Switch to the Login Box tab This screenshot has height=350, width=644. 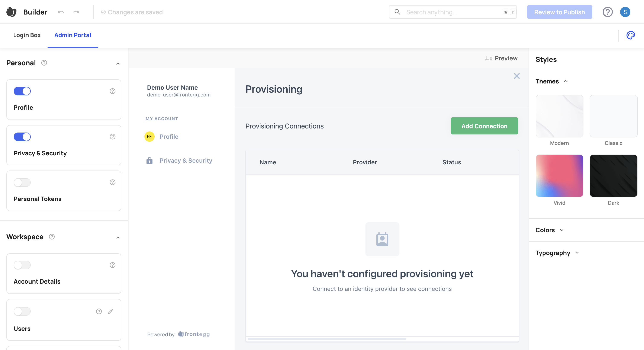click(x=27, y=35)
